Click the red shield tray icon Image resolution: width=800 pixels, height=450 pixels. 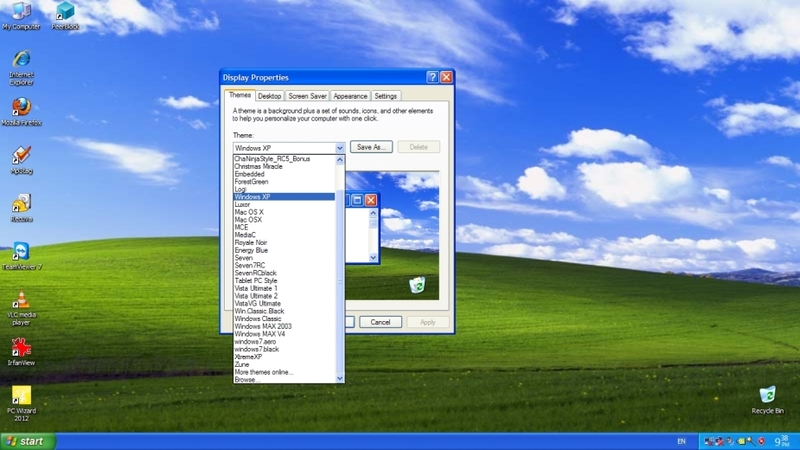(x=761, y=441)
